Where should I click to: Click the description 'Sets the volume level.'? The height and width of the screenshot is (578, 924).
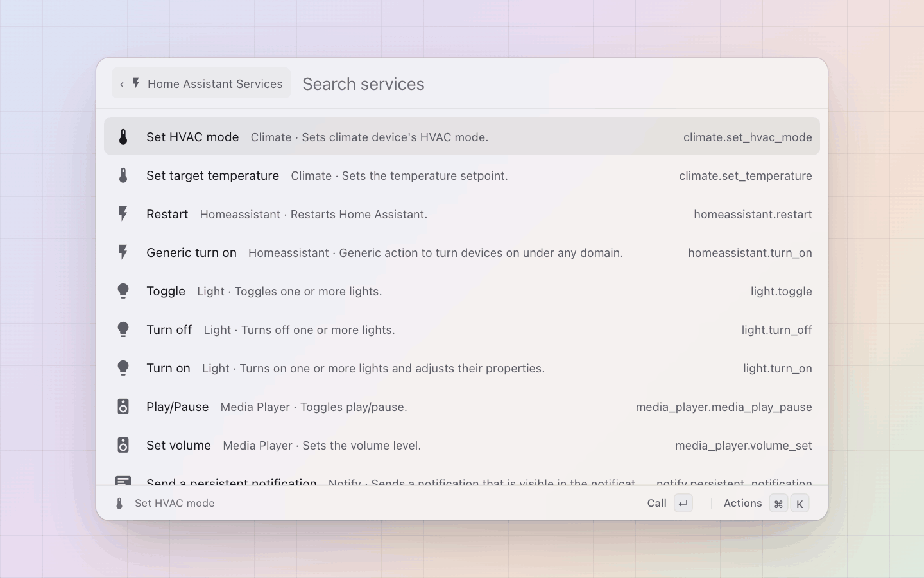point(362,445)
